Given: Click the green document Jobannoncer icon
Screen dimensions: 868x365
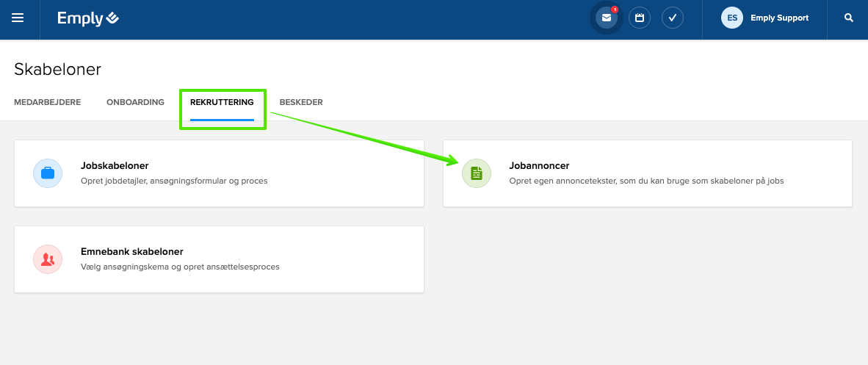Looking at the screenshot, I should (x=476, y=173).
